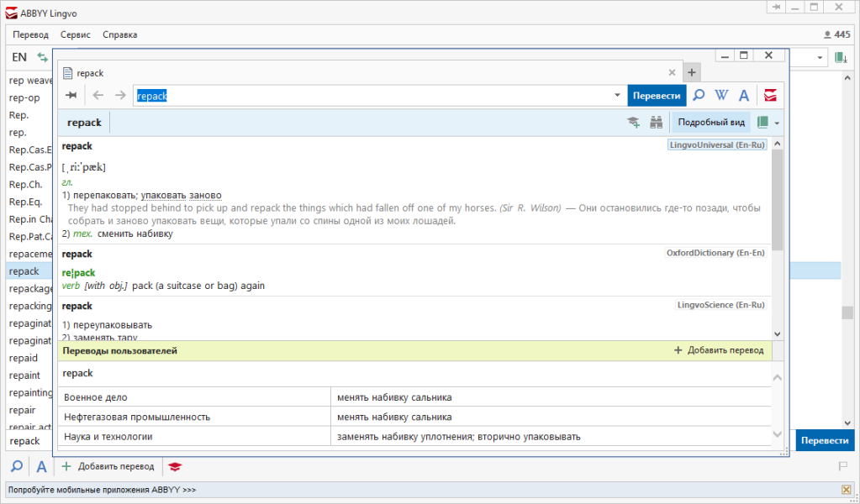Open the Сервис menu
Viewport: 860px width, 504px height.
point(76,34)
